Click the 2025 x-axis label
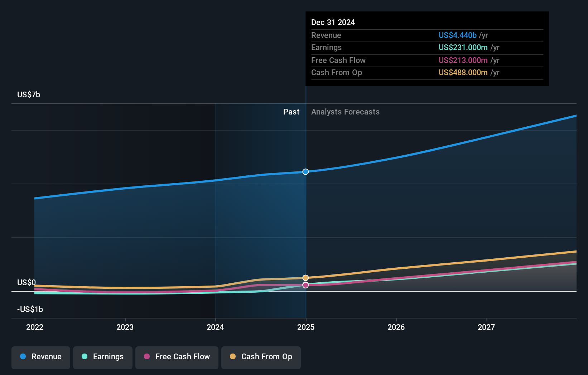 coord(306,327)
